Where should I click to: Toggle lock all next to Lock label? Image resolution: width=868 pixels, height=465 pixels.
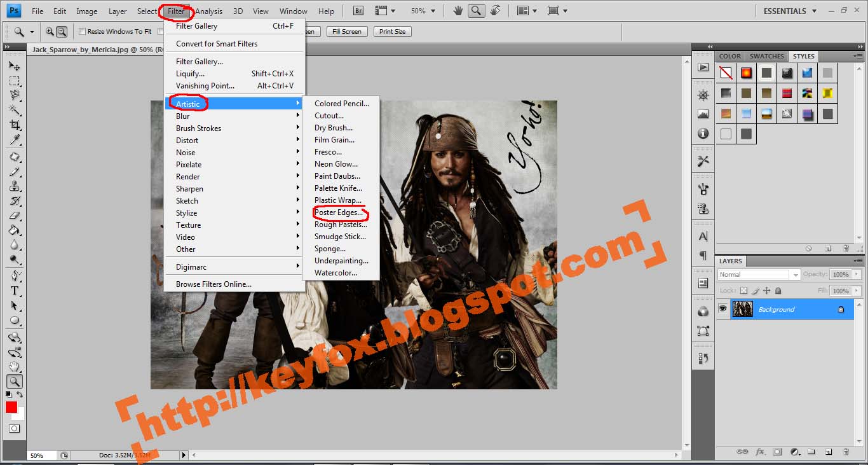point(778,291)
